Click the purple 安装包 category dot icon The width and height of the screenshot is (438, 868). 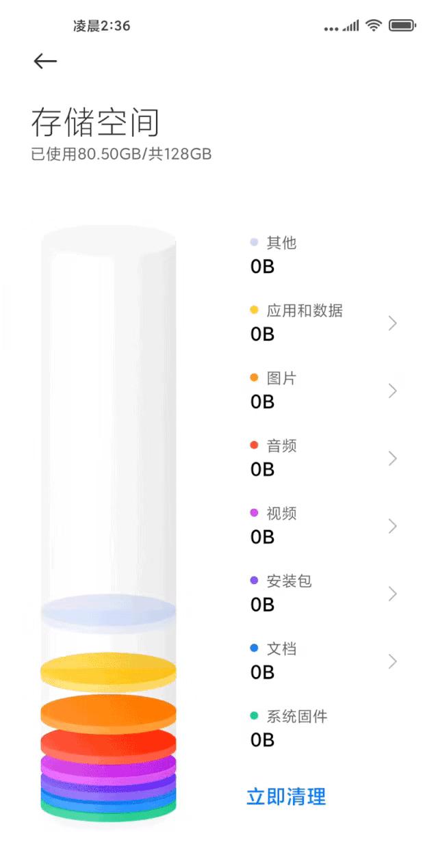253,579
